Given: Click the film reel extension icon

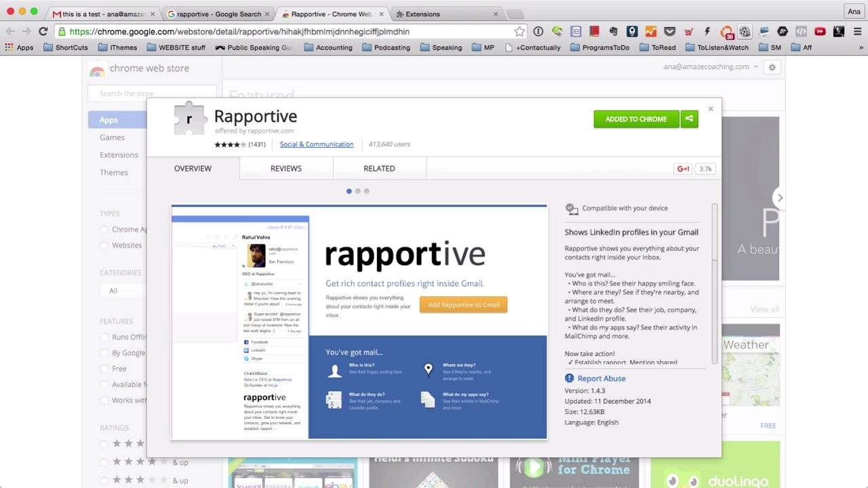Looking at the screenshot, I should point(745,31).
